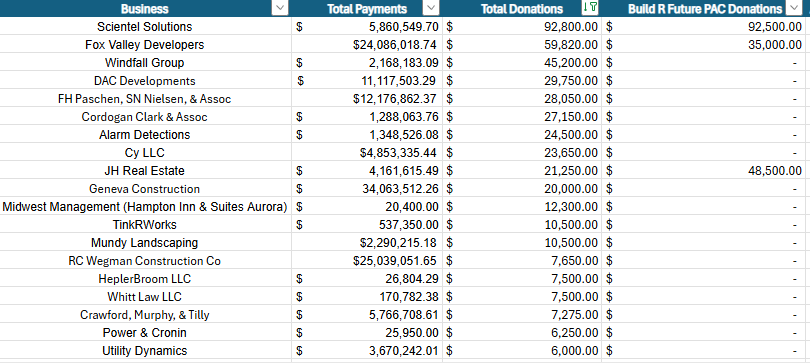Click the 28,050.00 donations value

[571, 99]
